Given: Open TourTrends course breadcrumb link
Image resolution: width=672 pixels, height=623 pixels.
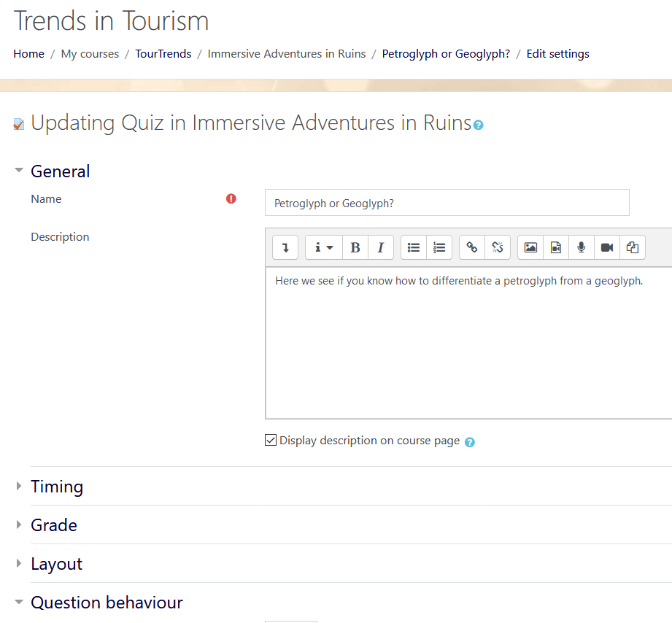Looking at the screenshot, I should tap(163, 53).
